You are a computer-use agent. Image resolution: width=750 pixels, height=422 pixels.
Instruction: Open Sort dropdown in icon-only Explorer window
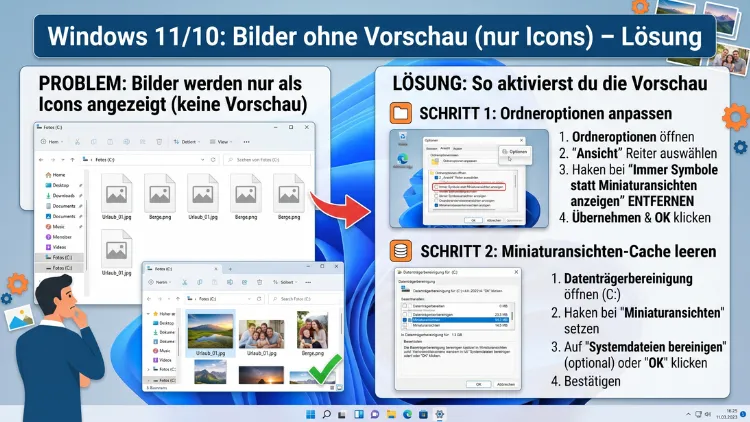click(x=187, y=142)
